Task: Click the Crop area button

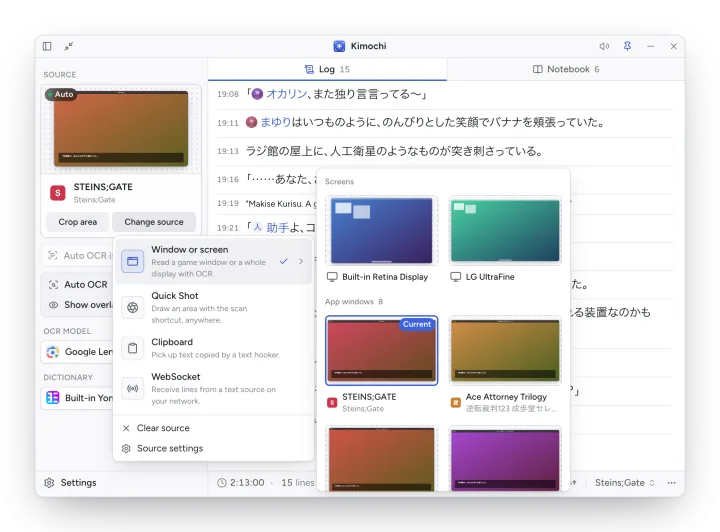Action: click(78, 222)
